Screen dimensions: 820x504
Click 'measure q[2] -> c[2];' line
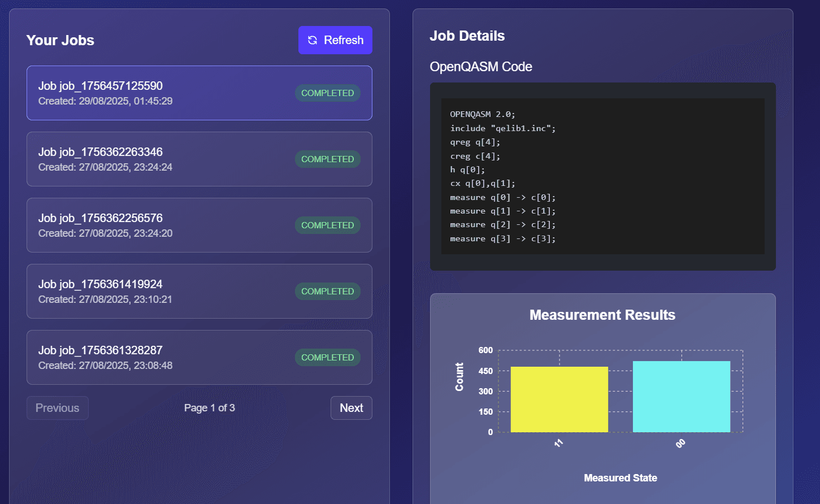click(x=503, y=225)
